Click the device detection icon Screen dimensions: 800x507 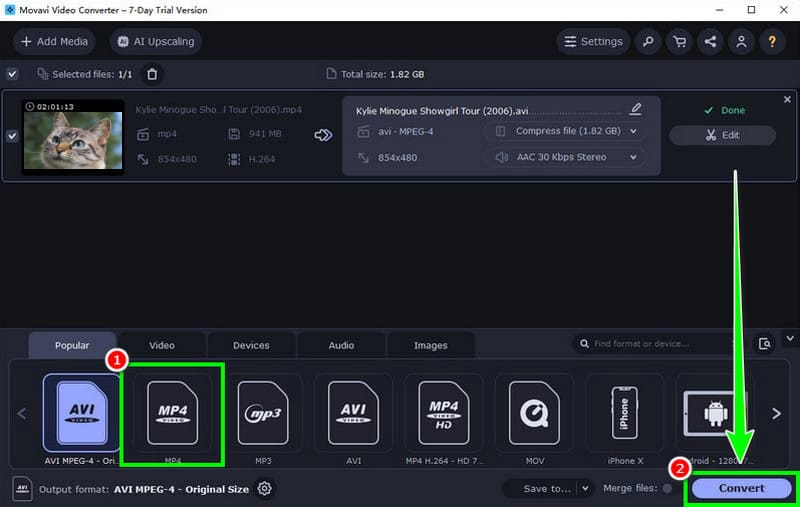pos(764,344)
